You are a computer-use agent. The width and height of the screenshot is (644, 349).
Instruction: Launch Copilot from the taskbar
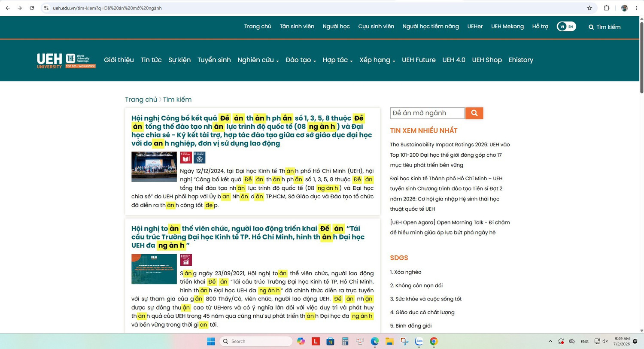coord(301,341)
